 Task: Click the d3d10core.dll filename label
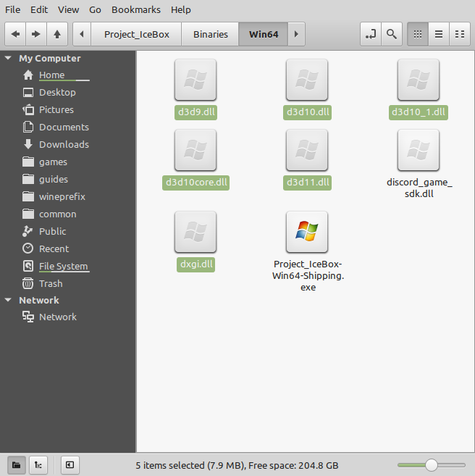point(196,183)
